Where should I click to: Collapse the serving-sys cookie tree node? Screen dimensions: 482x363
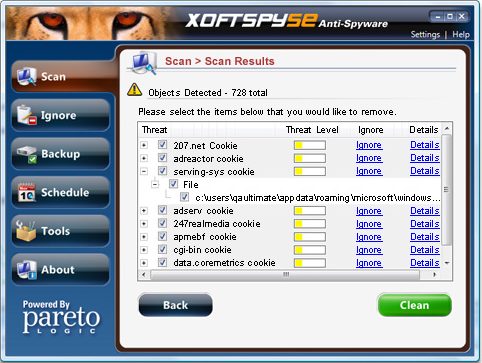click(144, 171)
